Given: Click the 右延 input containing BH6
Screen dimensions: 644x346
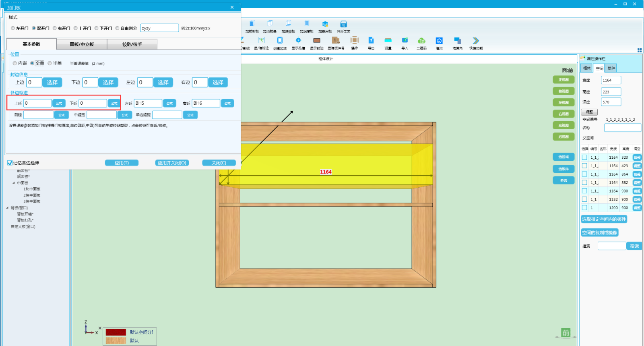Looking at the screenshot, I should [x=206, y=103].
